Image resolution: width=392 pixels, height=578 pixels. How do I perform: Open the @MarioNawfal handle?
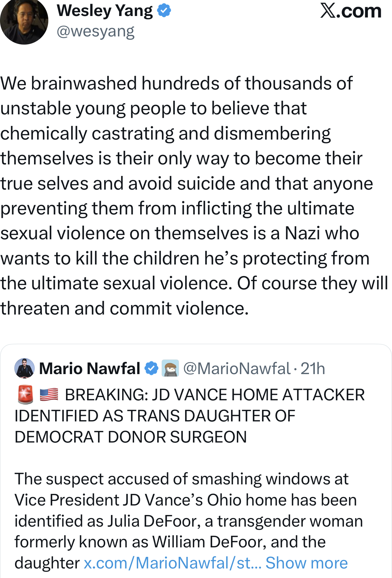237,369
